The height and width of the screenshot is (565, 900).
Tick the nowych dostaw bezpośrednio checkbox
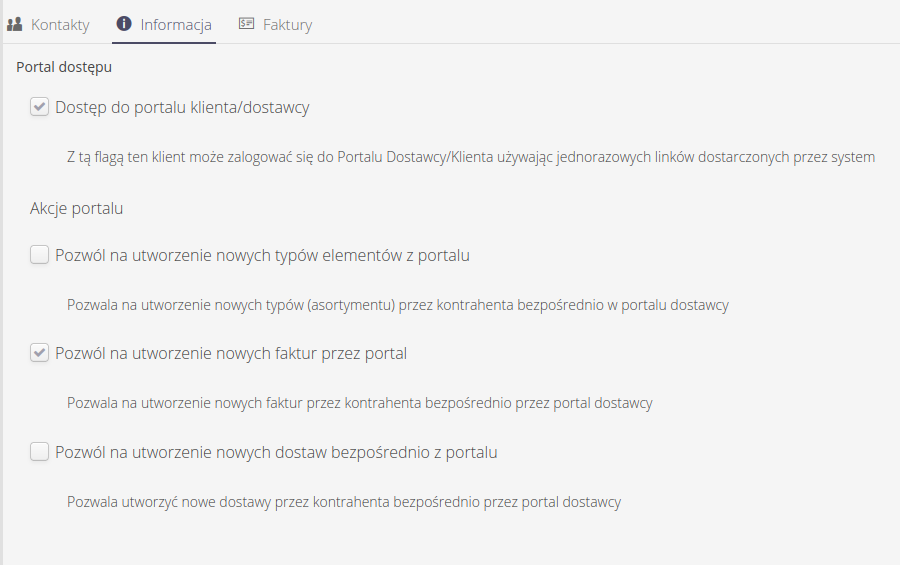40,452
